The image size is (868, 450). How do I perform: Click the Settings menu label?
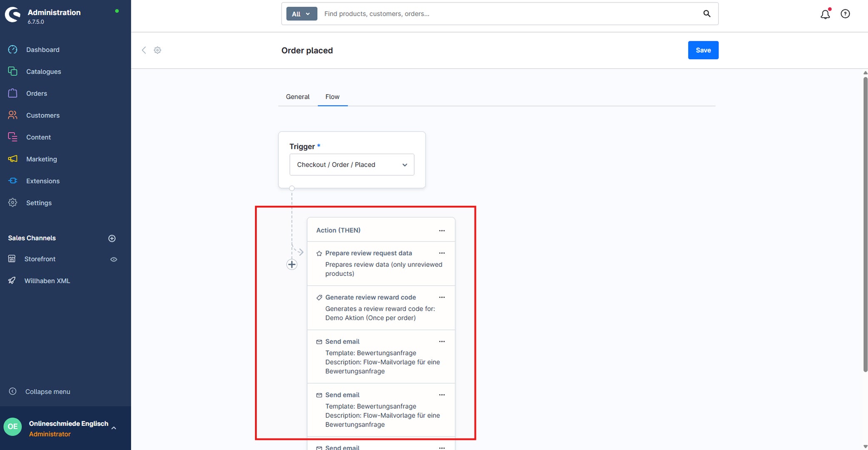39,203
